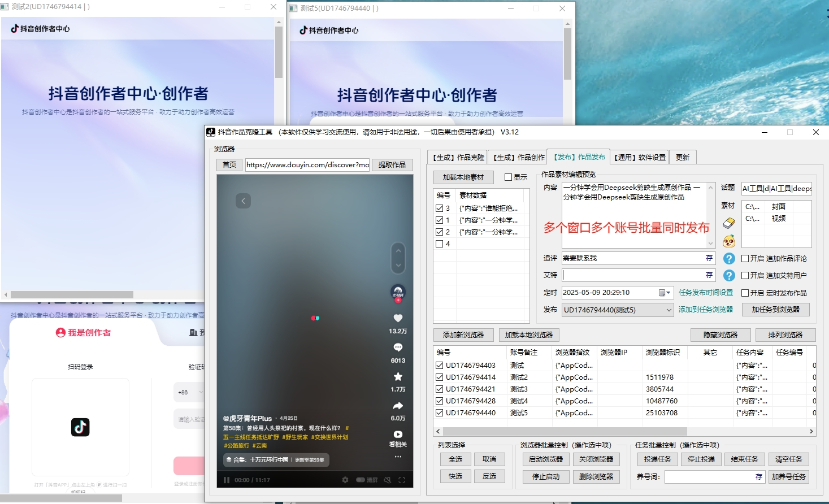829x504 pixels.
Task: Toggle the 清屏 switch in the player
Action: tap(360, 479)
